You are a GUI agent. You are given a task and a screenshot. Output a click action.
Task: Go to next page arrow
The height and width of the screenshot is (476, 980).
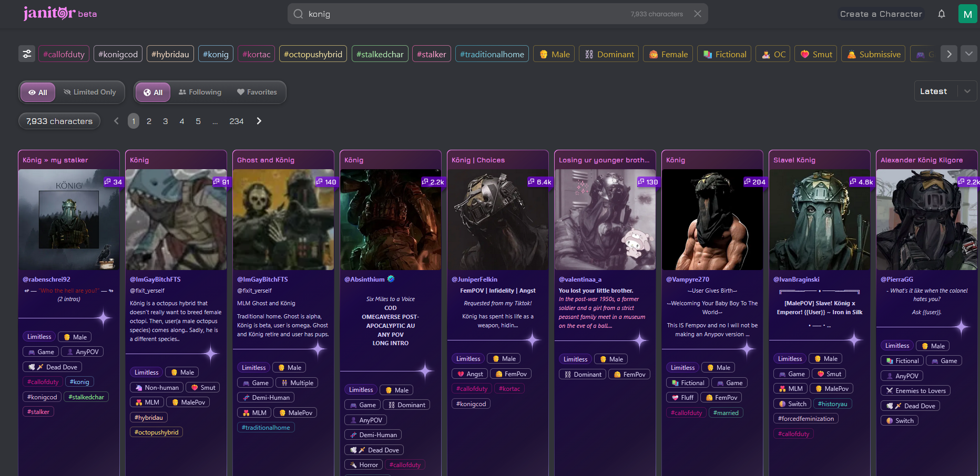(259, 121)
